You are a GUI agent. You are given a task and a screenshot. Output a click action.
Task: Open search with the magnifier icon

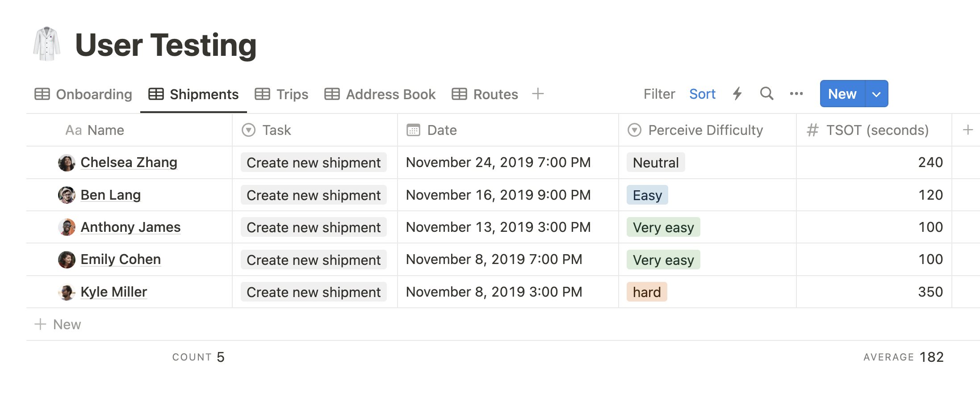point(766,94)
